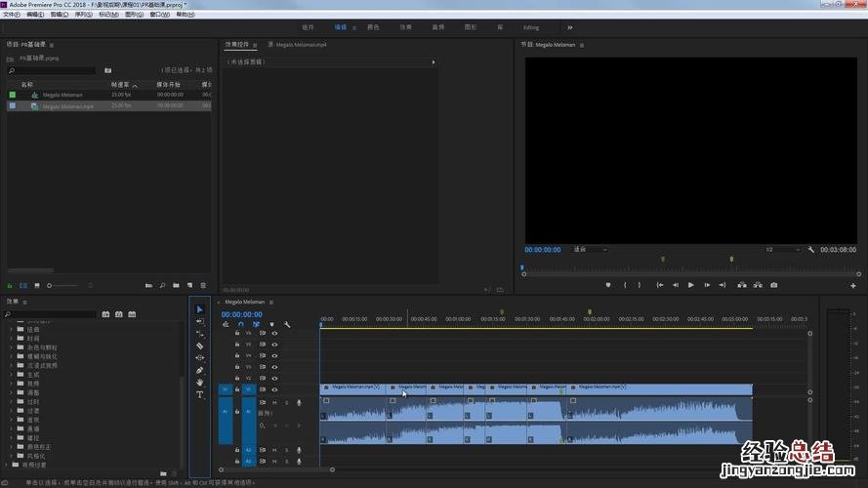
Task: Click the Megalo Meloman.mp4 item in project panel
Action: tap(67, 106)
